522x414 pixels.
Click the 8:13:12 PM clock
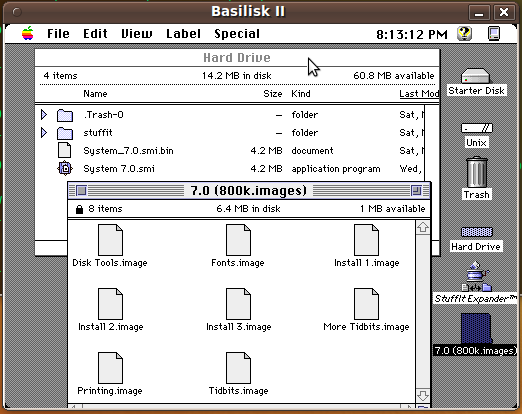pyautogui.click(x=412, y=34)
